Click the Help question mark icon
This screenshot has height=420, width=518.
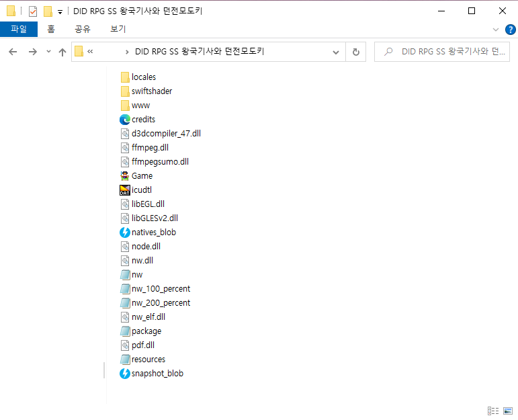pyautogui.click(x=510, y=30)
